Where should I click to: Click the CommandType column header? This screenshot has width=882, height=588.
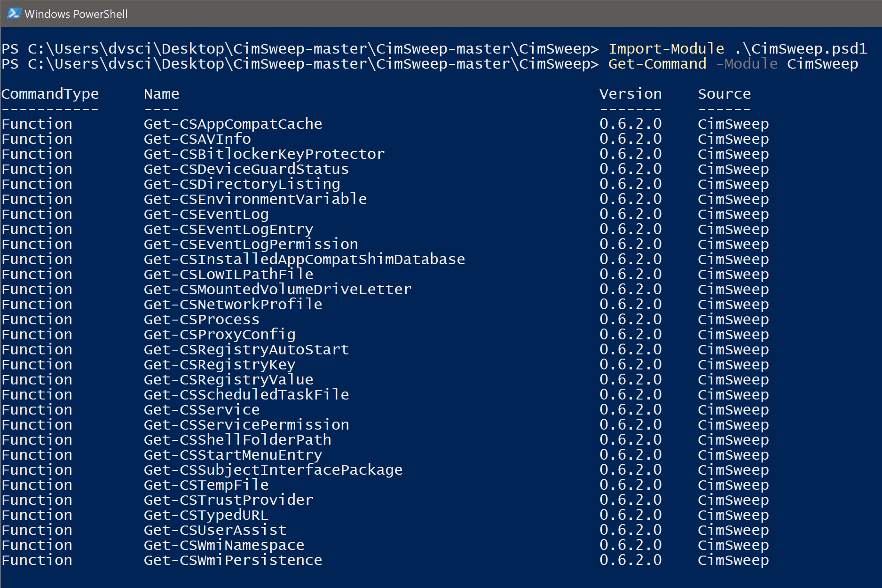click(50, 94)
